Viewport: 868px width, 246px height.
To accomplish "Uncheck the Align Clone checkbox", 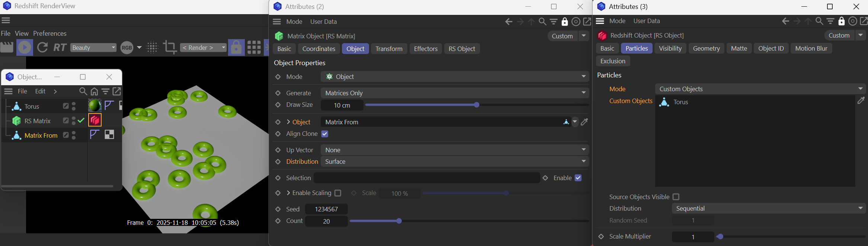I will [325, 134].
